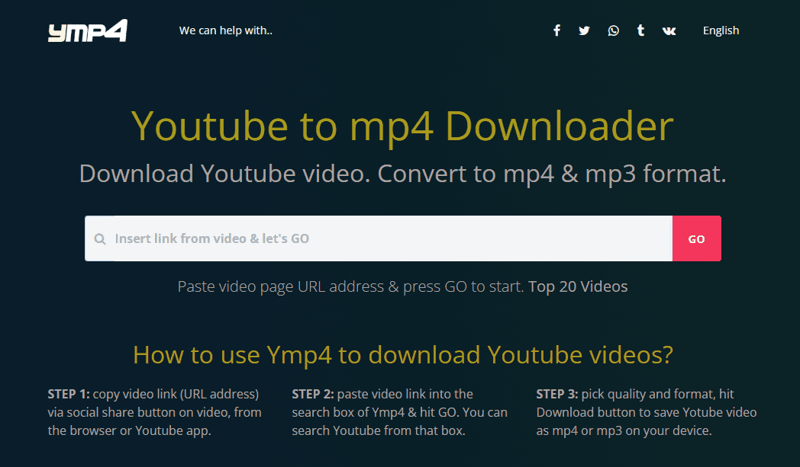The width and height of the screenshot is (800, 467).
Task: Hit the red GO button
Action: [696, 238]
